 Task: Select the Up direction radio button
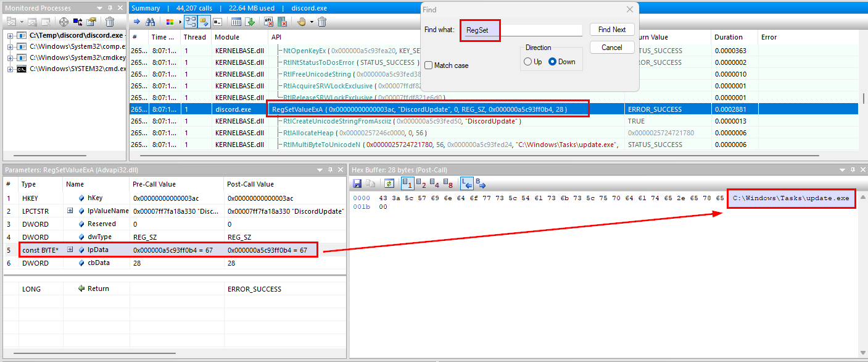pos(527,62)
